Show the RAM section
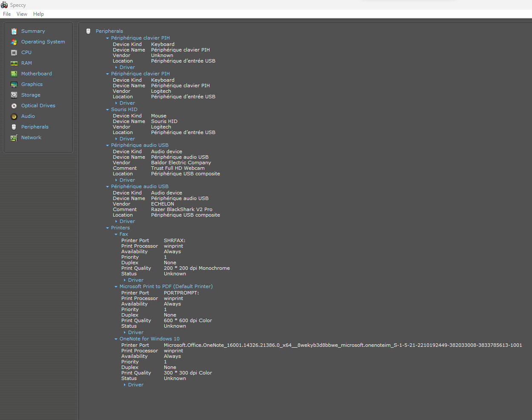 (x=26, y=63)
